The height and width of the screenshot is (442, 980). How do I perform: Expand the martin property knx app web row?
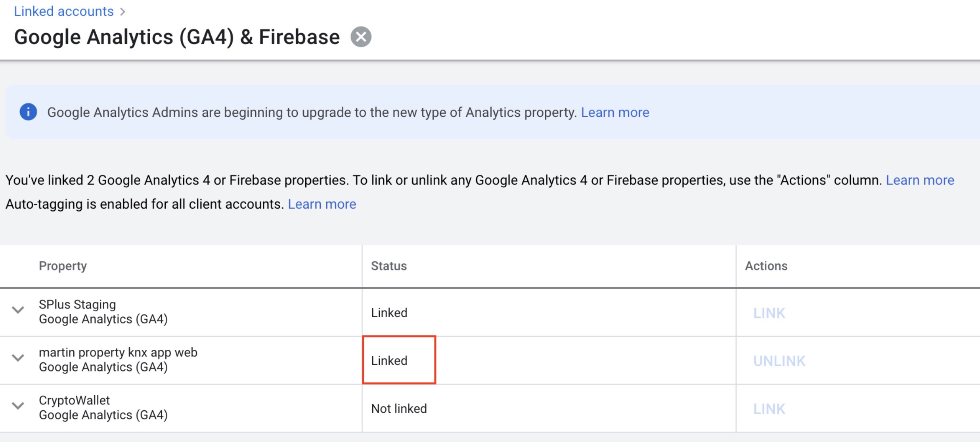(x=18, y=358)
